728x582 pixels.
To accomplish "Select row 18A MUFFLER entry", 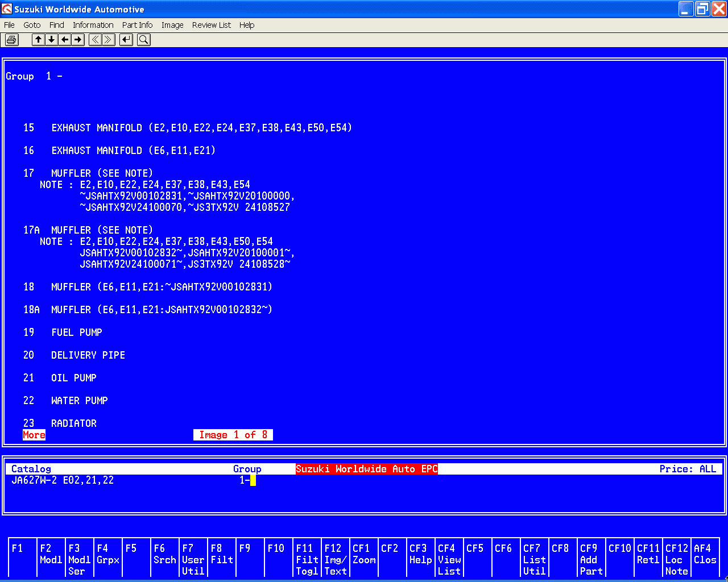I will pos(148,310).
